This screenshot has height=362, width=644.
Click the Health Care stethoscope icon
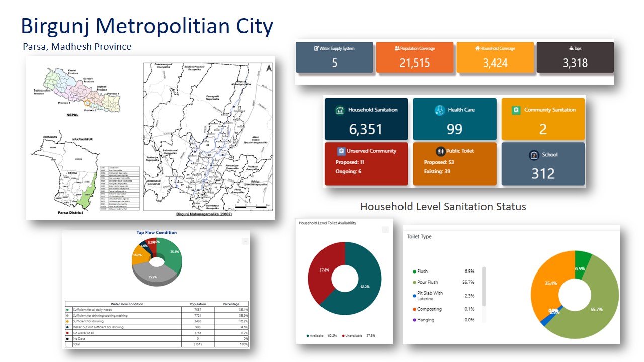[x=440, y=110]
